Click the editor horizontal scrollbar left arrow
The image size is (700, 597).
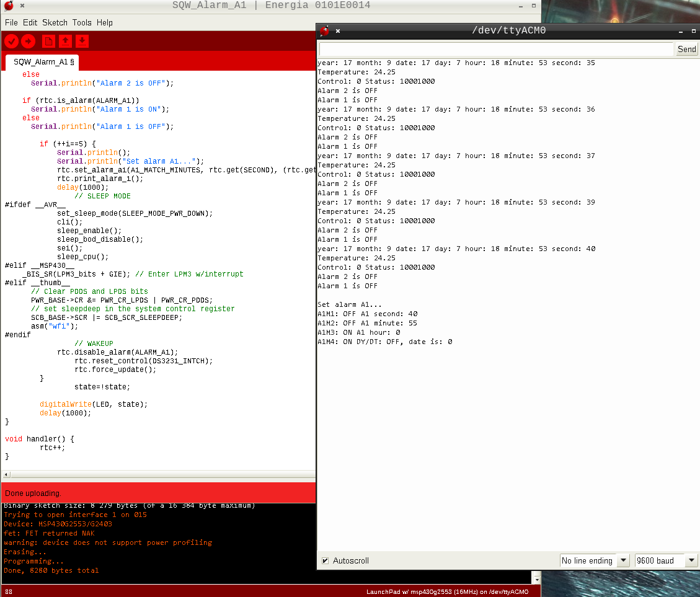tap(5, 474)
